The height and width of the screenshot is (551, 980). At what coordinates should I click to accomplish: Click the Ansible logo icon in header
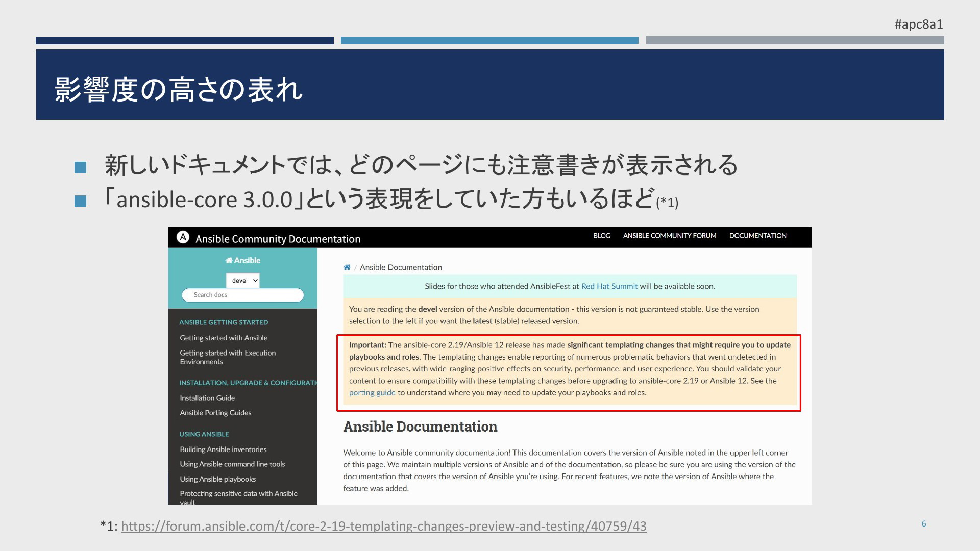[x=183, y=237]
